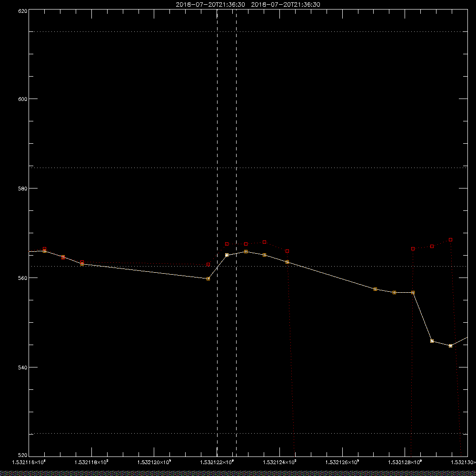Click the y-axis label 580

(x=23, y=188)
